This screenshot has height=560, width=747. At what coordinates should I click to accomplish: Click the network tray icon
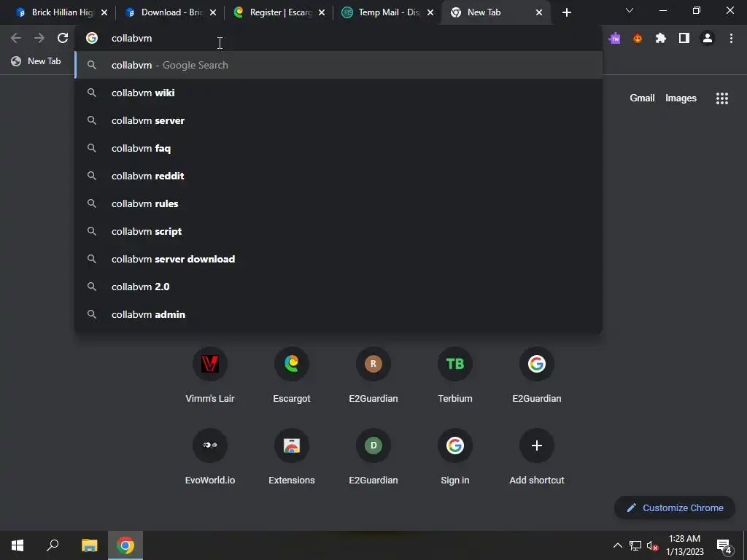[x=635, y=546]
